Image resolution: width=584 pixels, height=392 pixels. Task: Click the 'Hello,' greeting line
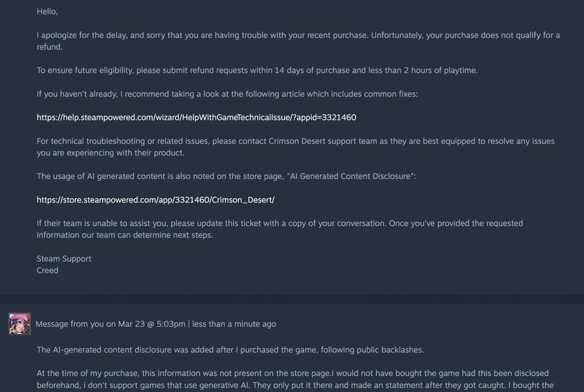tap(47, 11)
